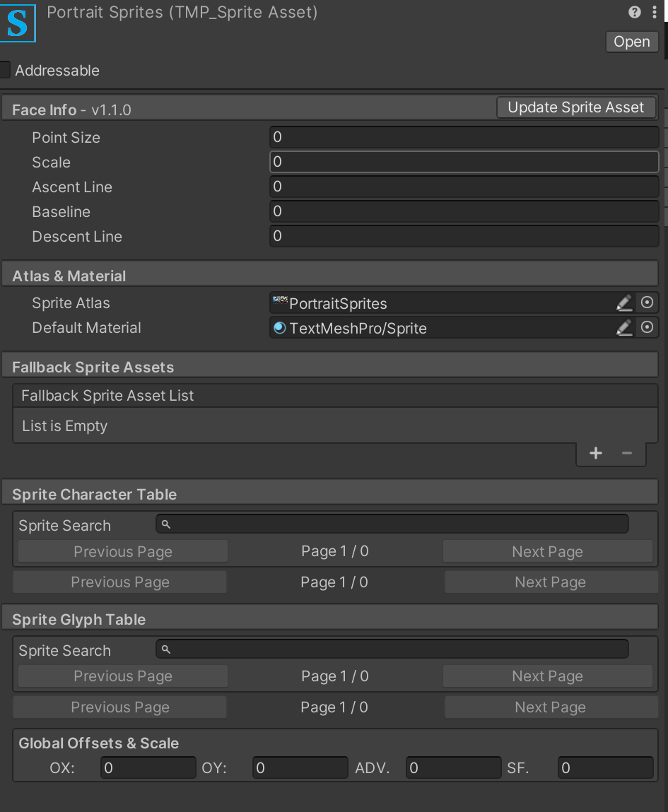Click the S sprite asset thumbnail icon
668x812 pixels.
(x=18, y=23)
